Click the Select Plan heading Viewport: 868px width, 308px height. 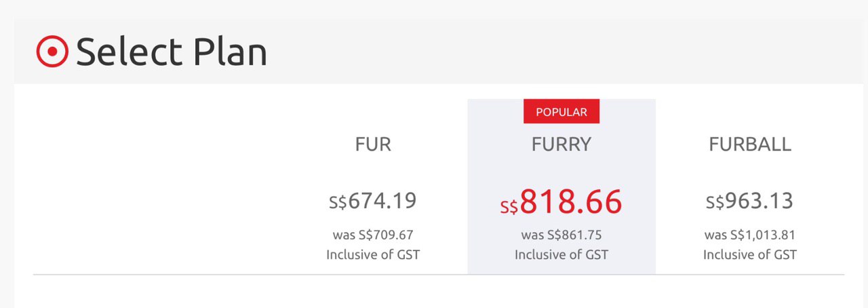click(x=171, y=52)
